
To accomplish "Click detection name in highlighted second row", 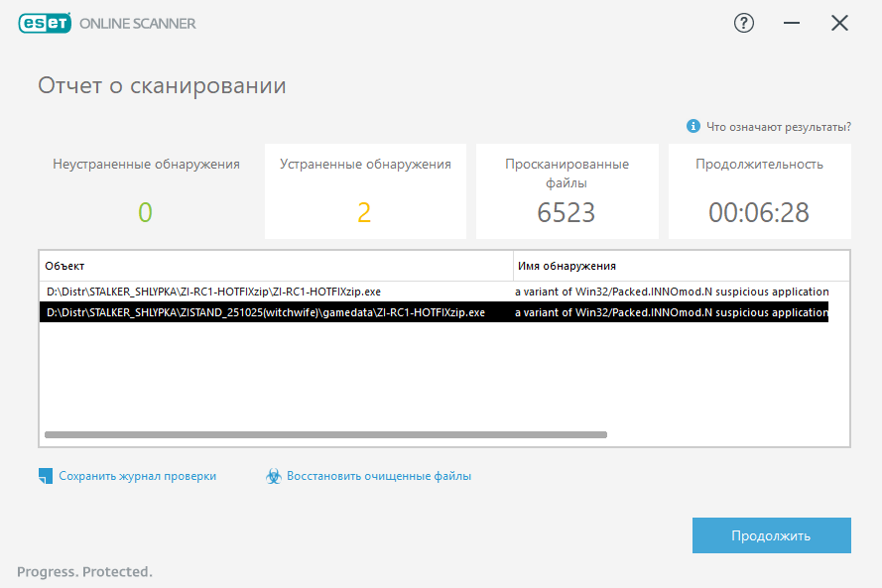I will [x=672, y=312].
